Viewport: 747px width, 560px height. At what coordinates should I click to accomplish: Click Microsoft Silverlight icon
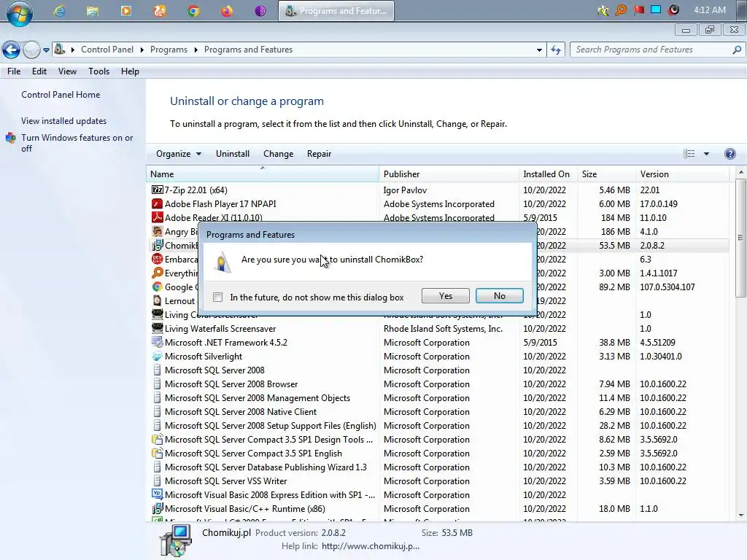click(x=157, y=356)
